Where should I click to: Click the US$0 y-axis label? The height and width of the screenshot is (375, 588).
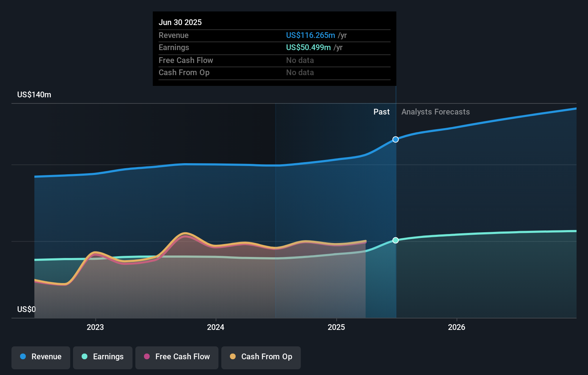[26, 309]
